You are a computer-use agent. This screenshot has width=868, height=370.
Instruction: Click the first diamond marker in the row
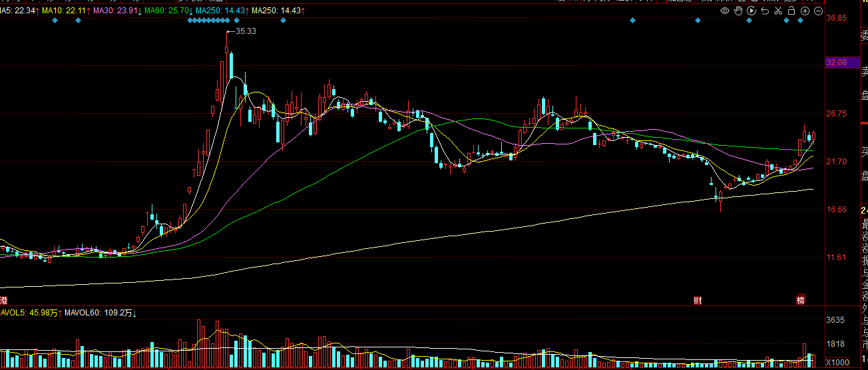[x=55, y=21]
